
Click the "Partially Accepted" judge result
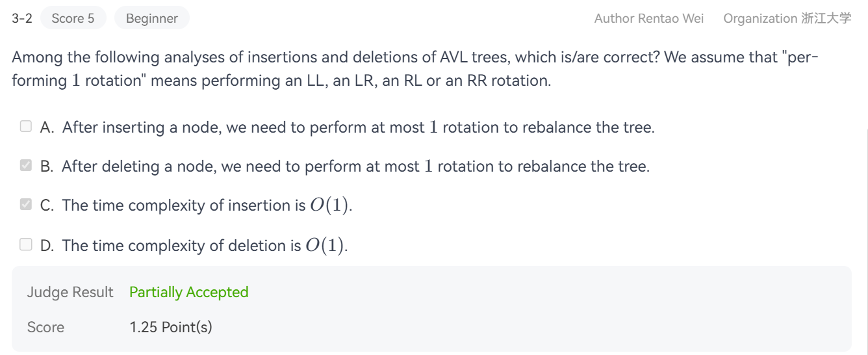188,293
